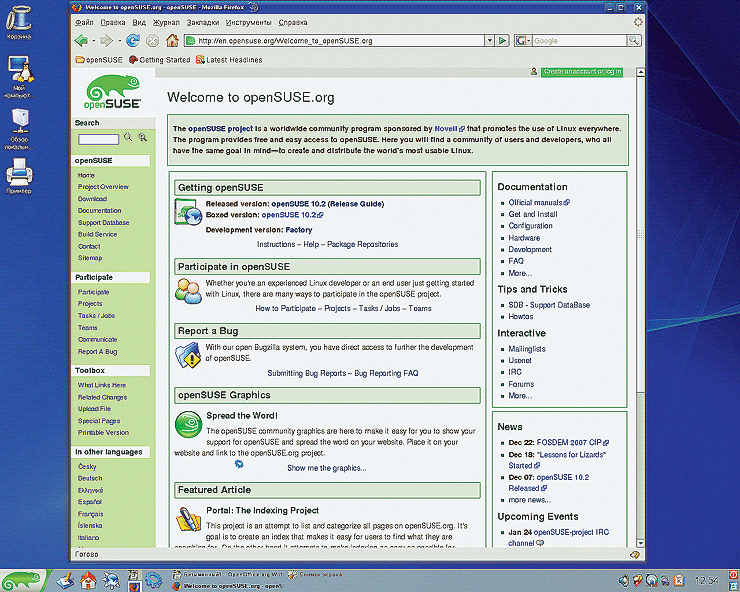The width and height of the screenshot is (740, 592).
Task: Click the first magnifier icon beside sidebar search
Action: tap(128, 137)
